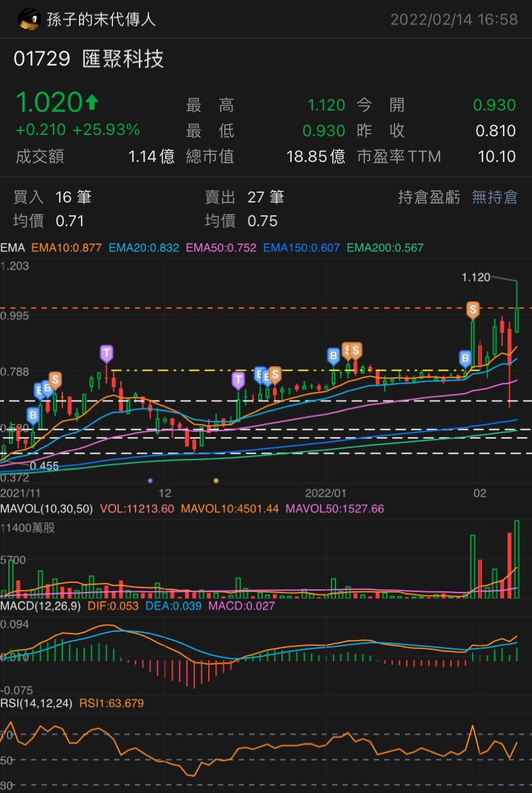Image resolution: width=532 pixels, height=793 pixels.
Task: Open 無持倉 position link
Action: coord(494,197)
